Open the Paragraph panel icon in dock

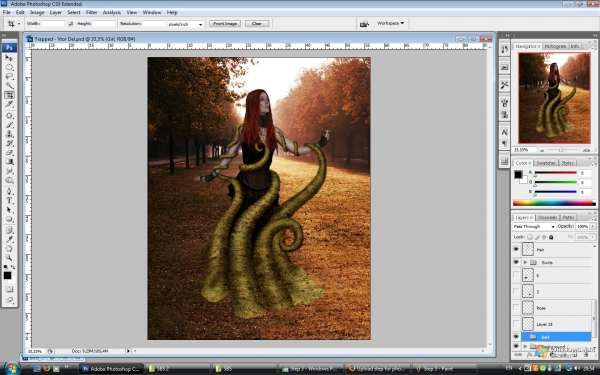click(504, 143)
